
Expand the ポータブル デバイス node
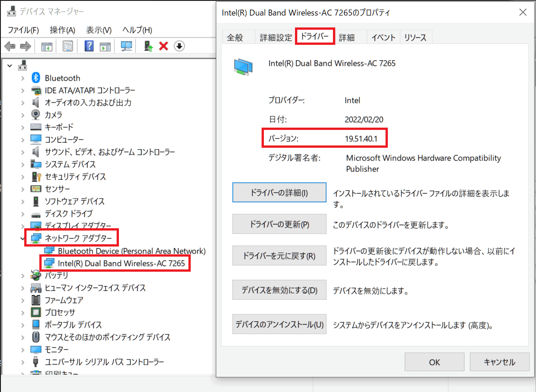click(x=22, y=325)
